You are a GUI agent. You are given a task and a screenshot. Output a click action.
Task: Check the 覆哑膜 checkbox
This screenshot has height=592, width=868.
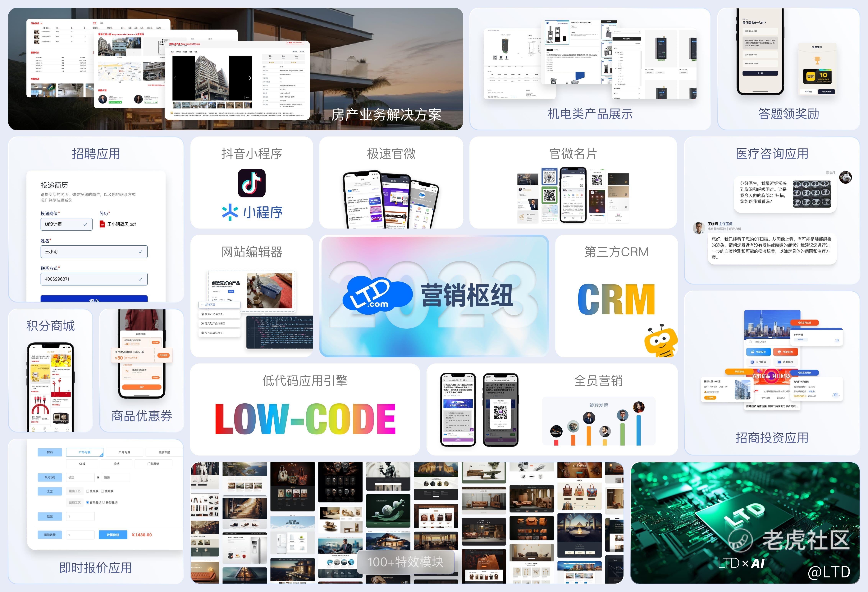[x=102, y=491]
